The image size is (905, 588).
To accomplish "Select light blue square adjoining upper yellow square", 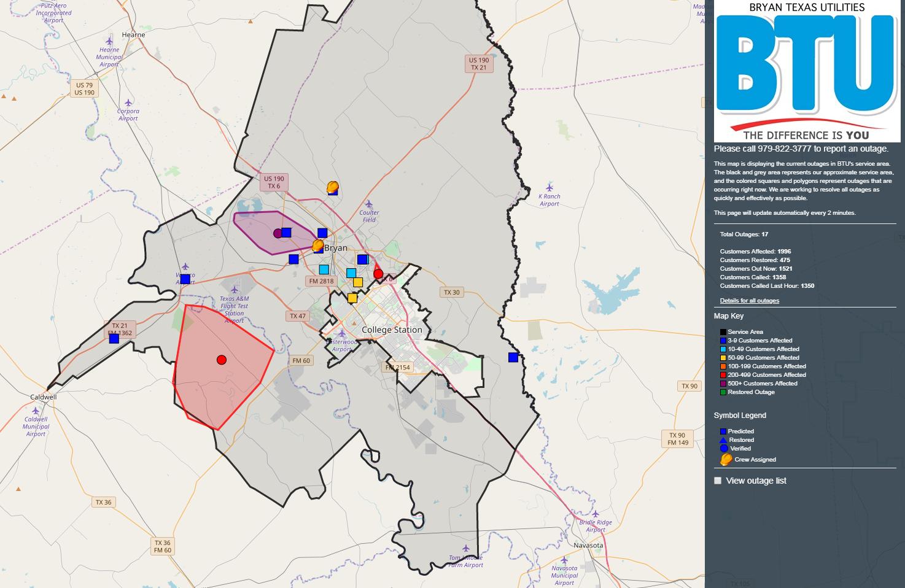I will point(351,273).
